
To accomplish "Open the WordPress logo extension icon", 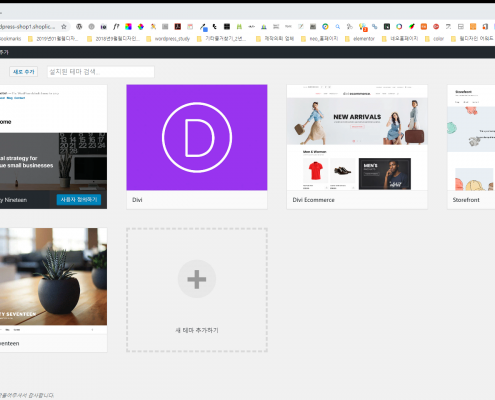I will coord(79,27).
